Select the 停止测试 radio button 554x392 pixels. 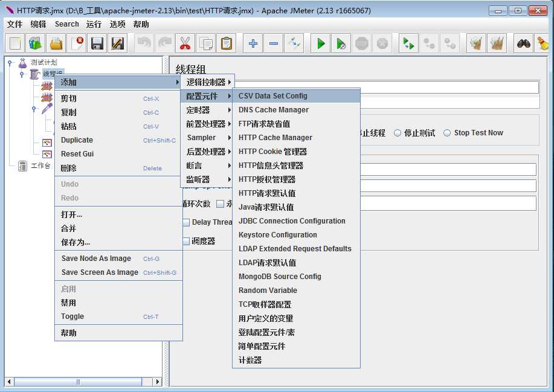pos(398,133)
